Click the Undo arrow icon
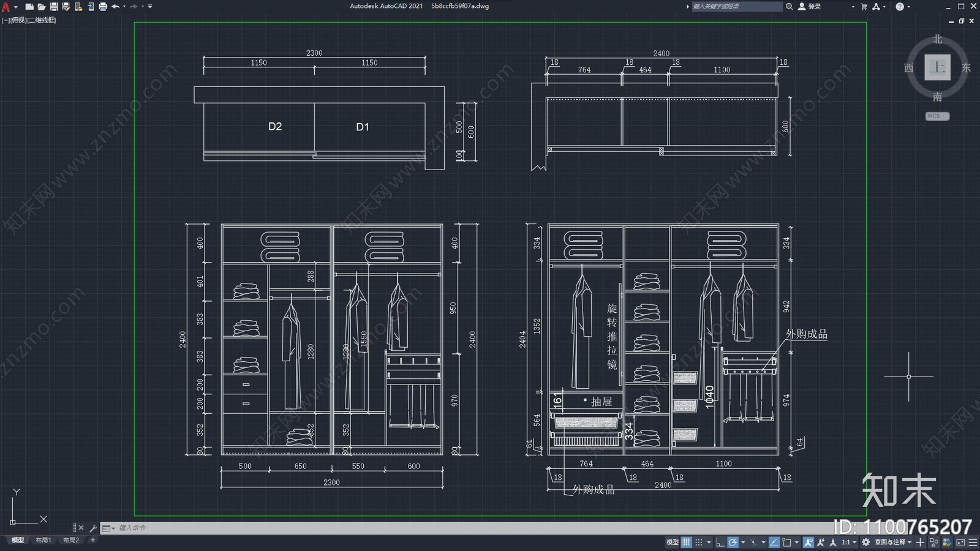The width and height of the screenshot is (980, 551). (115, 7)
